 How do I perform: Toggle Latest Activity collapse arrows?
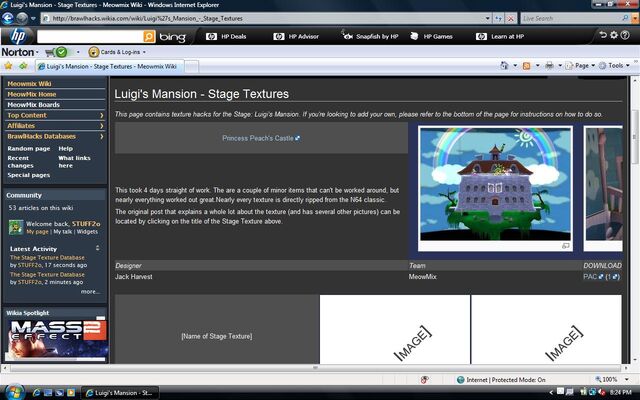(98, 248)
